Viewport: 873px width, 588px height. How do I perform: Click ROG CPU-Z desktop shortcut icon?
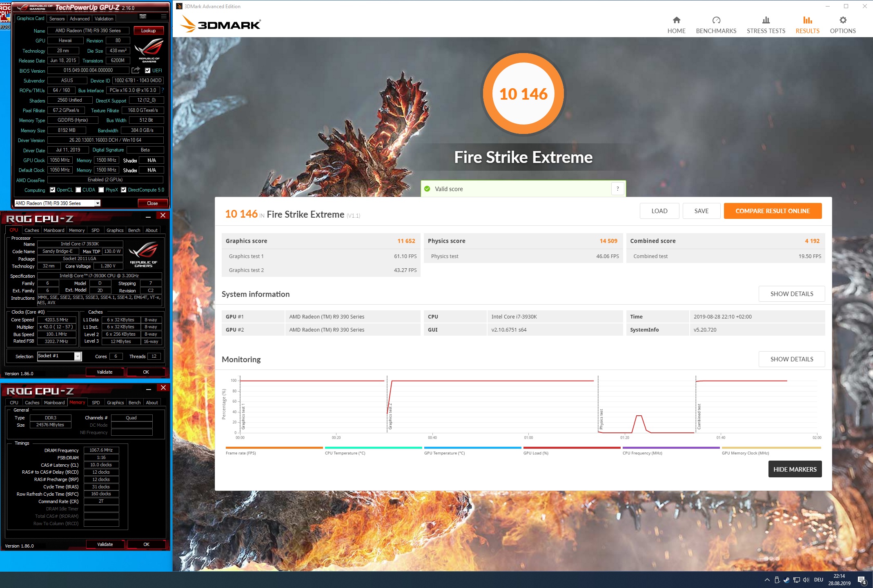[x=5, y=16]
